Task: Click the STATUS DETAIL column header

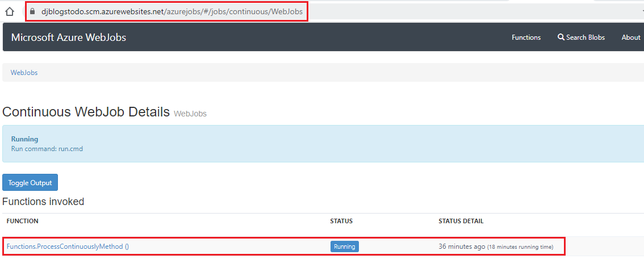Action: (461, 221)
